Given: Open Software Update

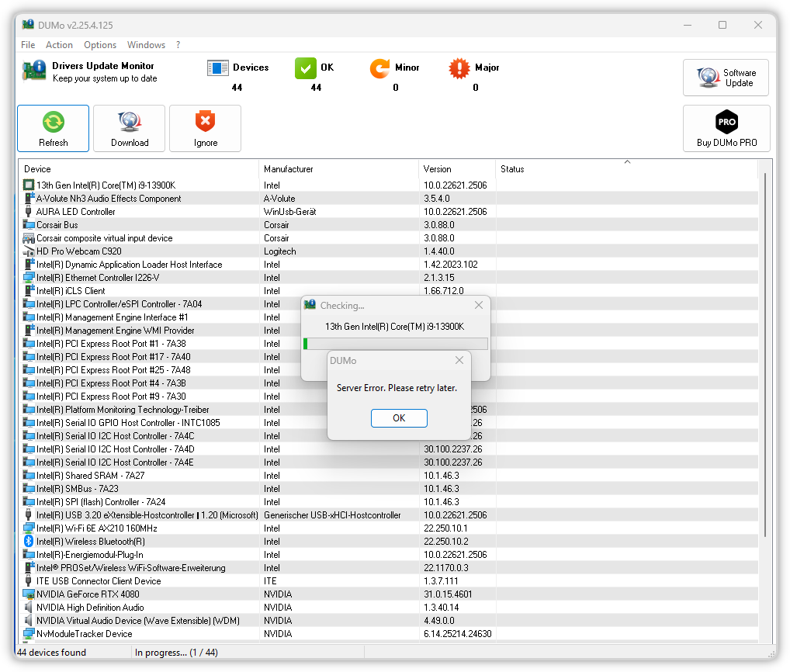Looking at the screenshot, I should tap(726, 78).
